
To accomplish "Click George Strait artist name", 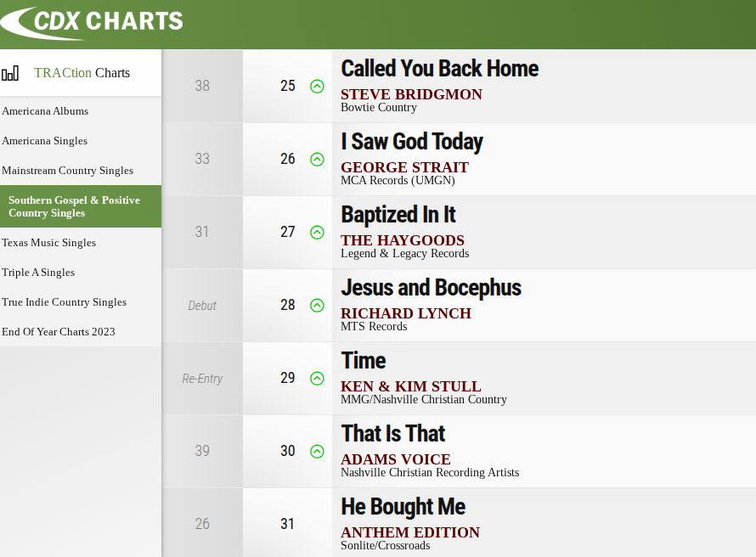I will 404,167.
